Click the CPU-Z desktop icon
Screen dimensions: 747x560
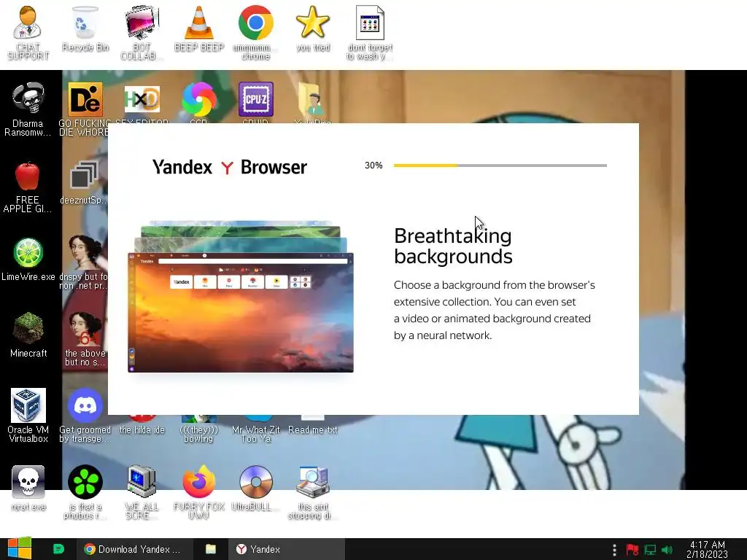(x=256, y=99)
